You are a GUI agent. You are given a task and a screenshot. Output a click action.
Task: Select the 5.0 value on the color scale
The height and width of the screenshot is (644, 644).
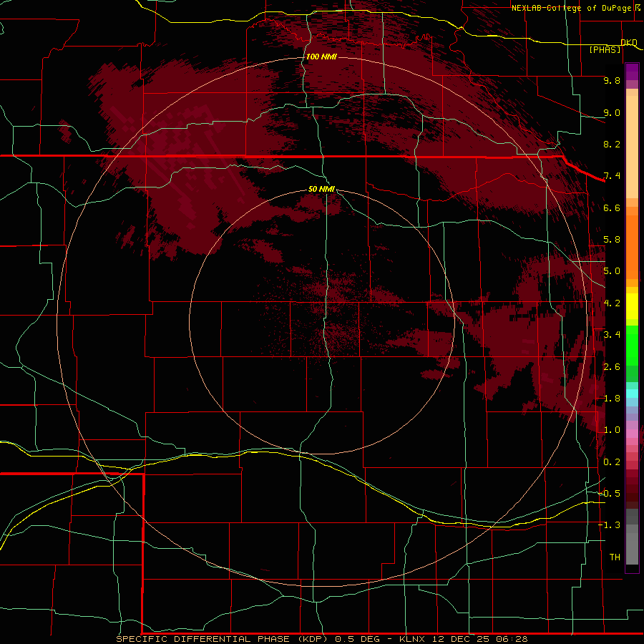612,271
